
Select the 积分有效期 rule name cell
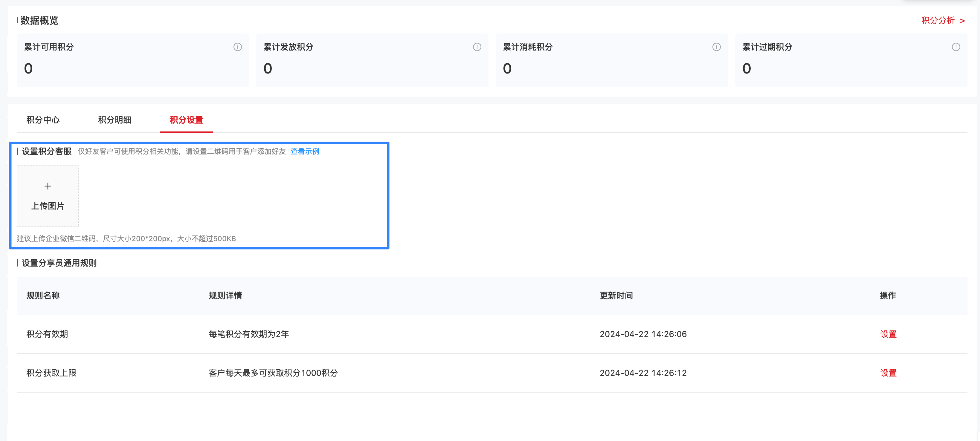click(x=47, y=334)
